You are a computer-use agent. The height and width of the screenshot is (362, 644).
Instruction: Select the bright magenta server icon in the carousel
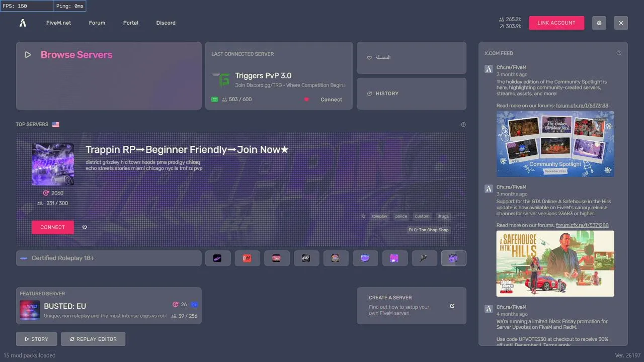394,258
